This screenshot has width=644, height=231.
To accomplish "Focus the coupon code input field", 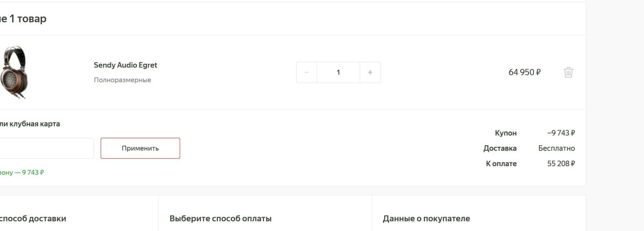I will [x=46, y=148].
